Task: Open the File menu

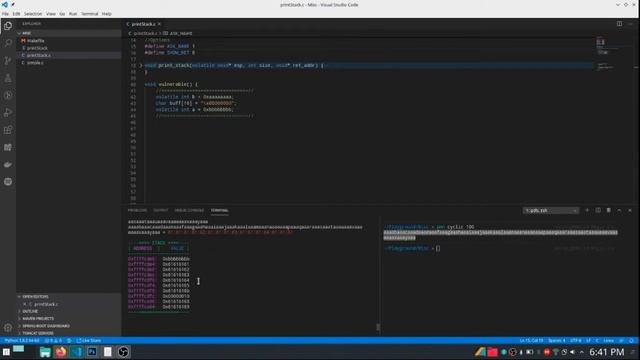Action: coord(5,13)
